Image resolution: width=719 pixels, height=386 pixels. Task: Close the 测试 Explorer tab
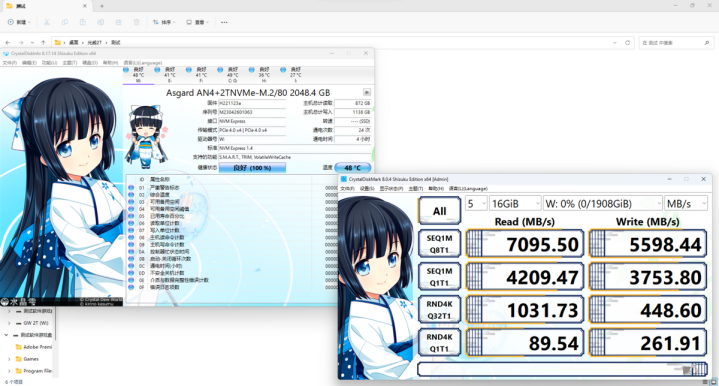[85, 6]
